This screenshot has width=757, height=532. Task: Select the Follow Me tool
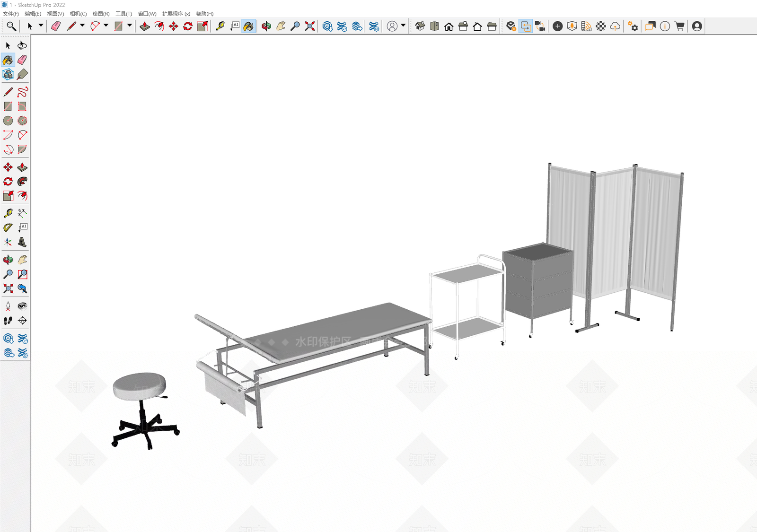[22, 182]
